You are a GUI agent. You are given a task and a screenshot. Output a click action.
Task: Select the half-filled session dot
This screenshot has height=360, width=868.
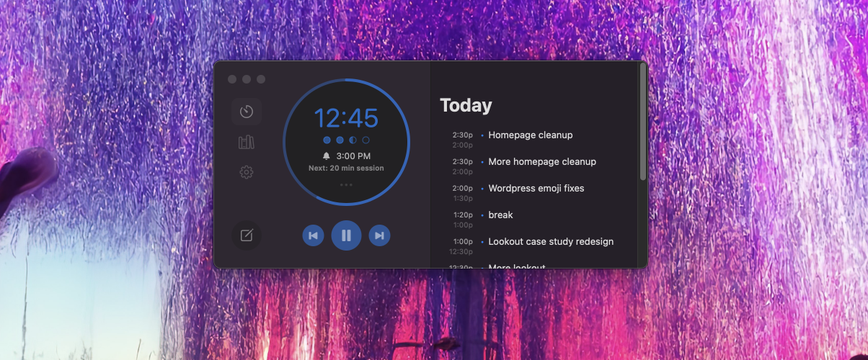[353, 140]
